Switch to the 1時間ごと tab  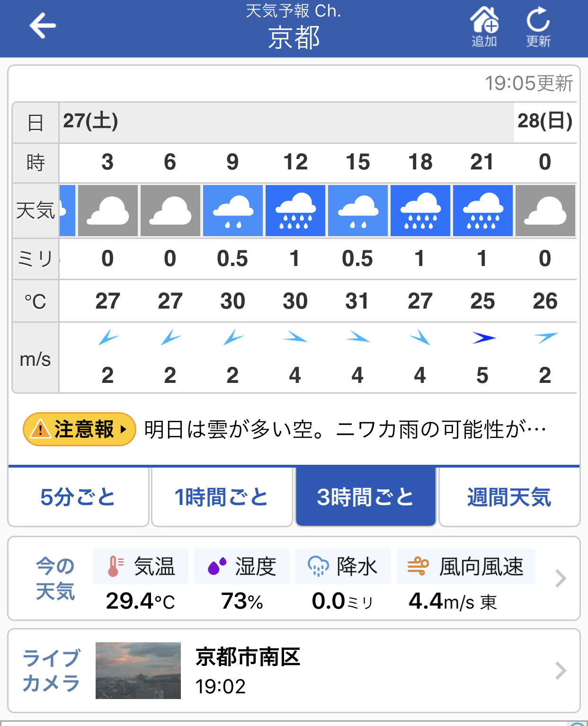pyautogui.click(x=222, y=497)
